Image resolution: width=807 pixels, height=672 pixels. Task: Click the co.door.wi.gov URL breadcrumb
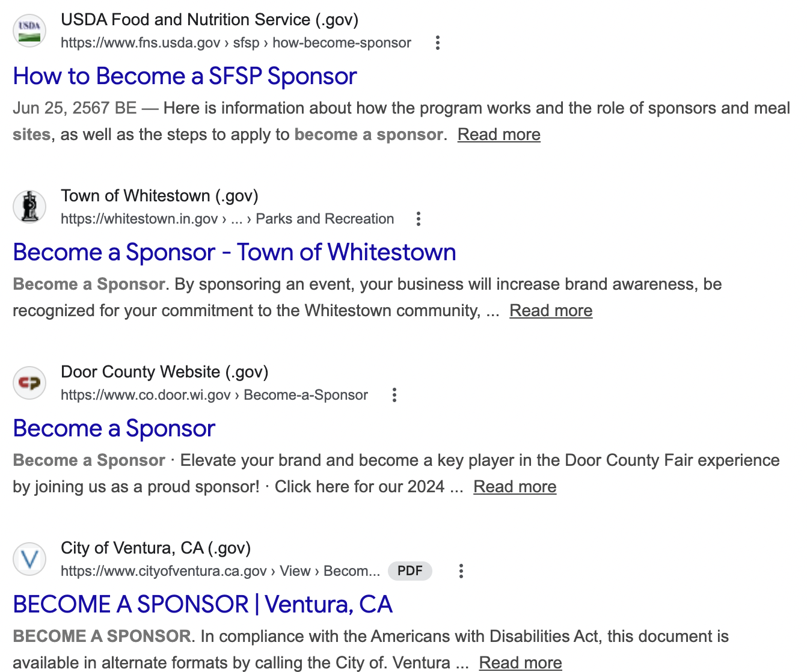point(214,396)
